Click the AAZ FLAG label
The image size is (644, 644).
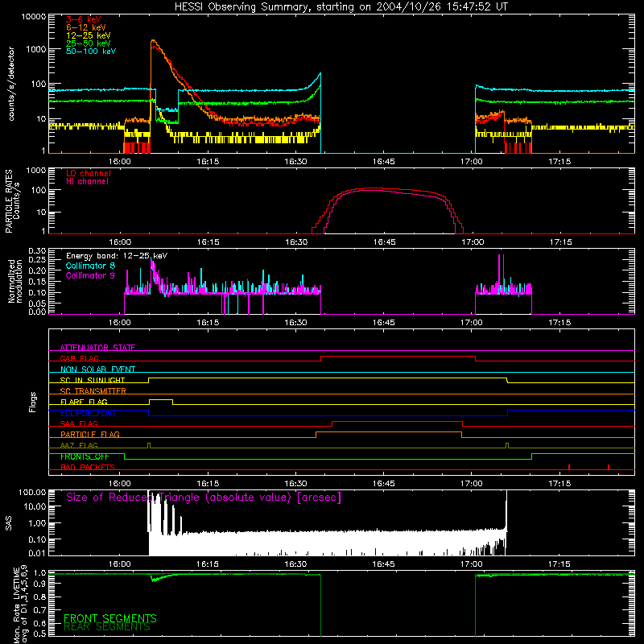(x=79, y=445)
